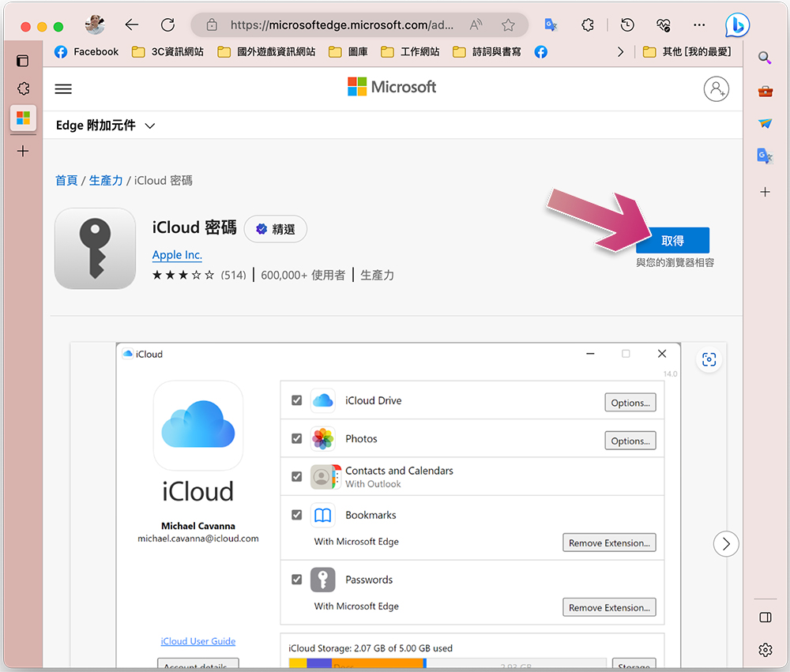Open the Bing chat icon

737,25
